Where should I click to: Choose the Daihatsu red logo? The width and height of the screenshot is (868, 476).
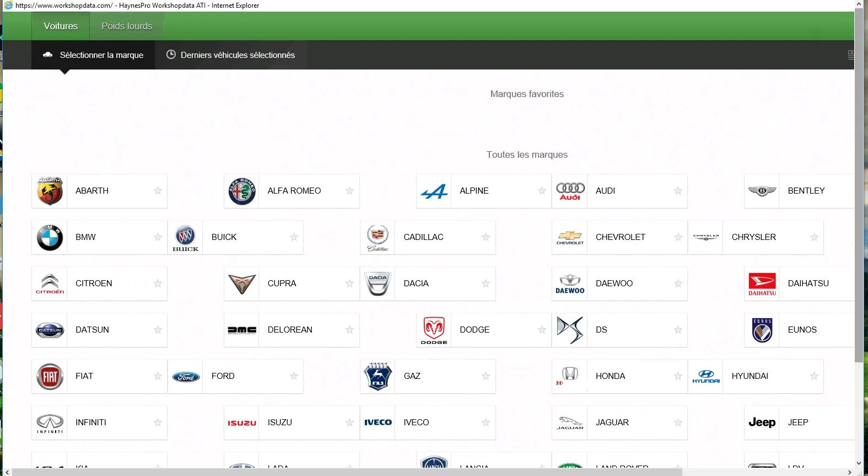point(762,284)
